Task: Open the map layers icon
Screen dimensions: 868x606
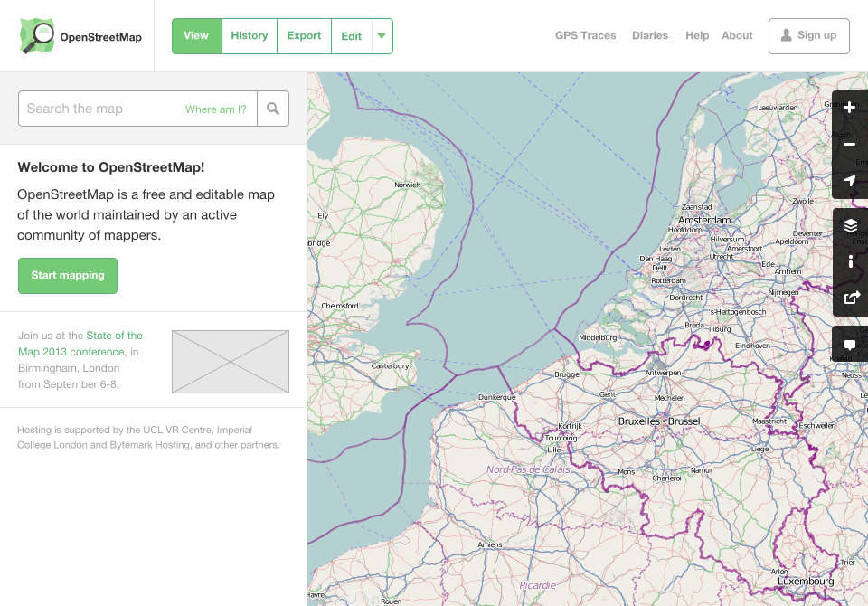Action: (851, 225)
